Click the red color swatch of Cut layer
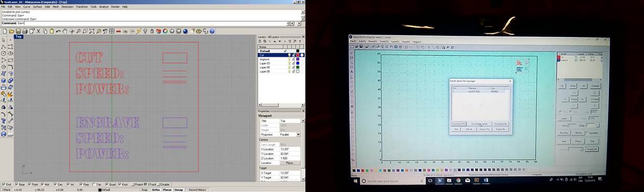The width and height of the screenshot is (644, 192). point(298,55)
